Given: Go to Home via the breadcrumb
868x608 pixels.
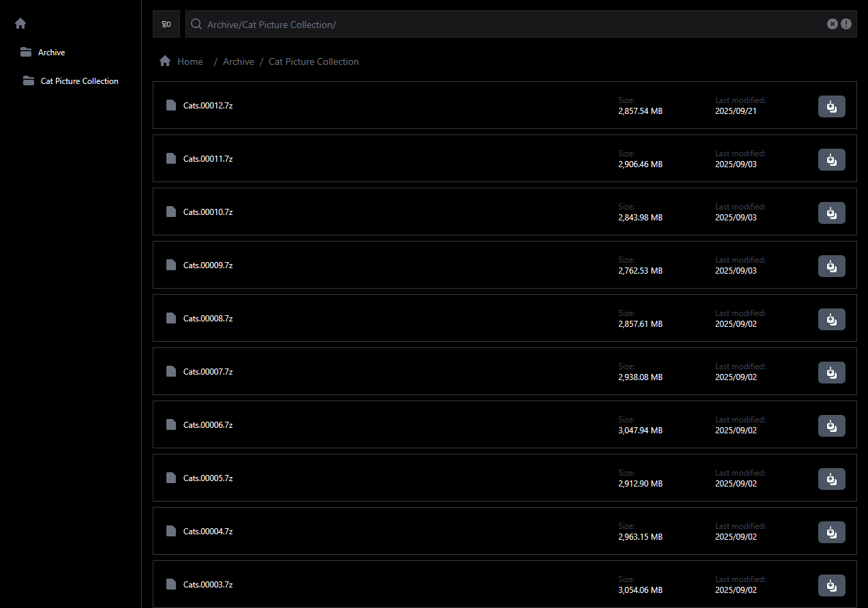Looking at the screenshot, I should tap(189, 61).
